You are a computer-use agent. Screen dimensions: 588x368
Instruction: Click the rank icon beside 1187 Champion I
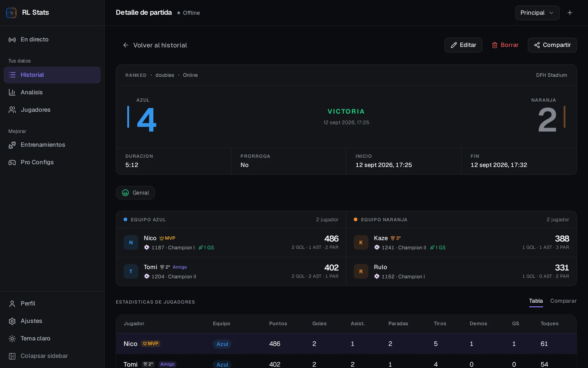coord(147,247)
